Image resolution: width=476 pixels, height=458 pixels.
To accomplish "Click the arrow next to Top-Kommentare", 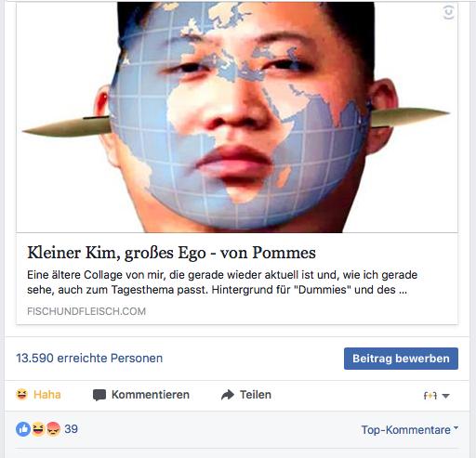I will (x=456, y=427).
